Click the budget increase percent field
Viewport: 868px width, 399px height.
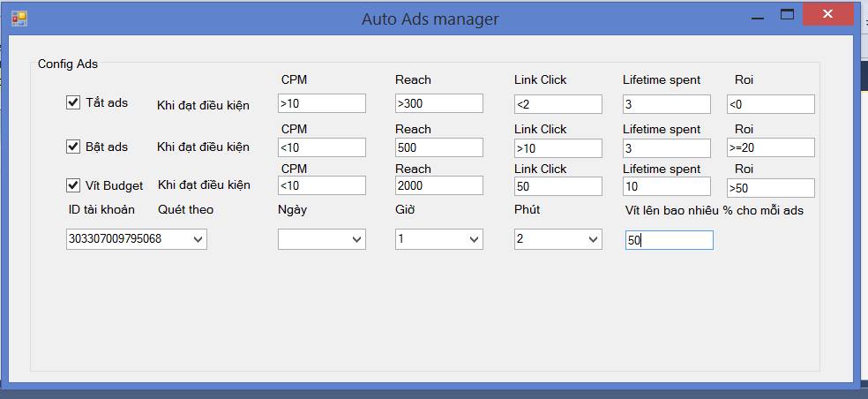coord(669,240)
